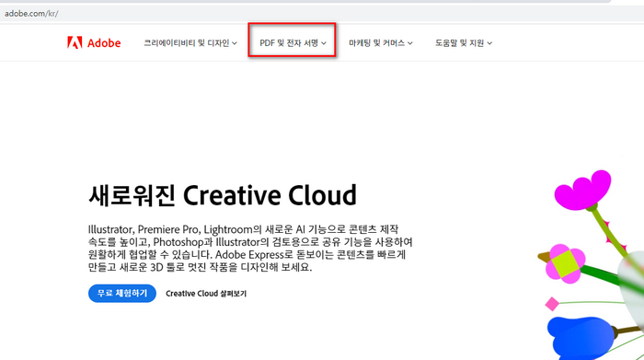Click the paragraph starting with Illustrator, Premiere Pro

coord(250,248)
